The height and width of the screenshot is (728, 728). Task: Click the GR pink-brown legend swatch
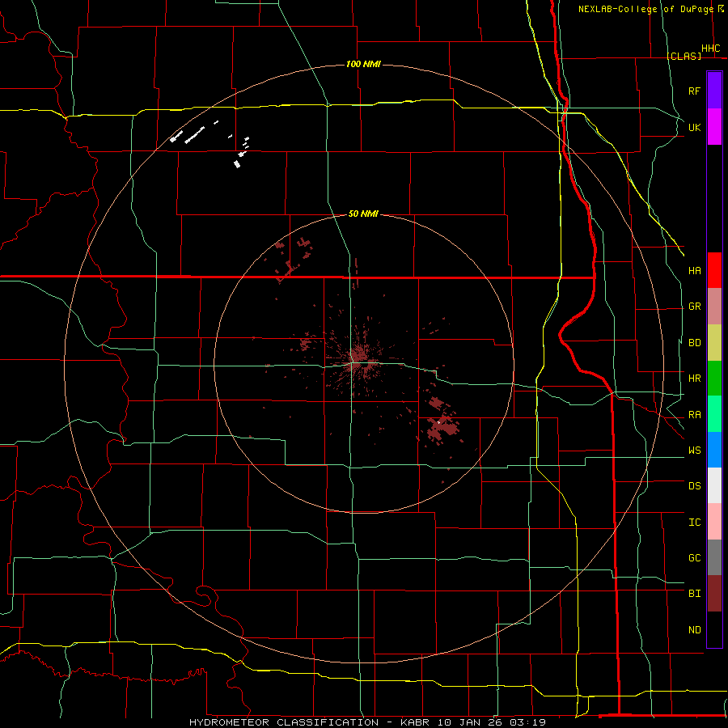pyautogui.click(x=714, y=307)
